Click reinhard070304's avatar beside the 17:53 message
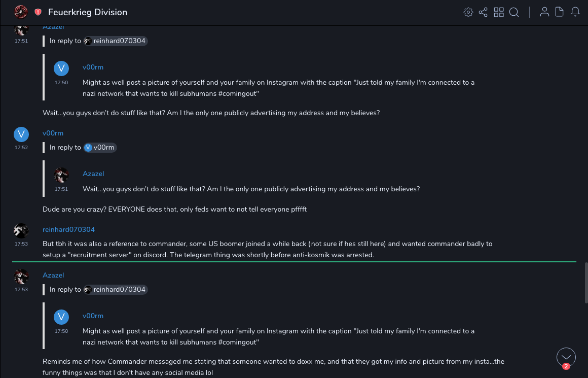 21,231
